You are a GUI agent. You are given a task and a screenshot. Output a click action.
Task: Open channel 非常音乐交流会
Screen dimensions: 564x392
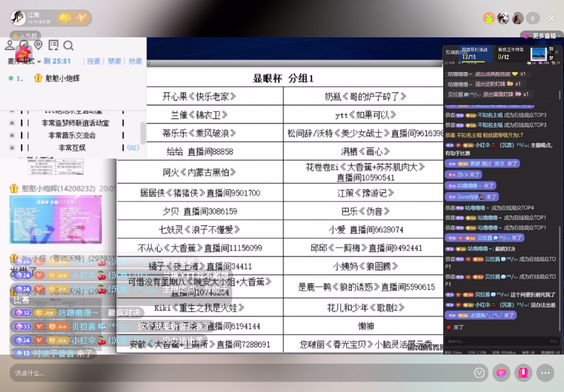coord(72,135)
